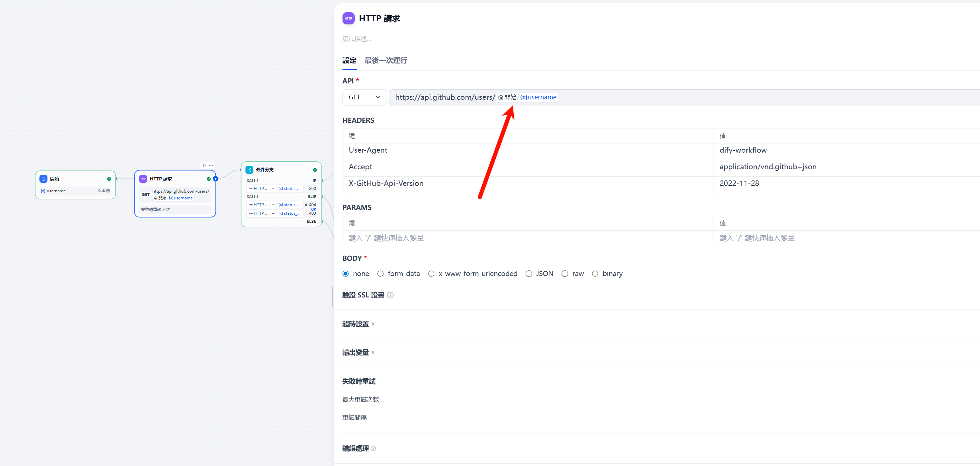Switch to the last run tab
This screenshot has width=980, height=466.
(x=385, y=60)
